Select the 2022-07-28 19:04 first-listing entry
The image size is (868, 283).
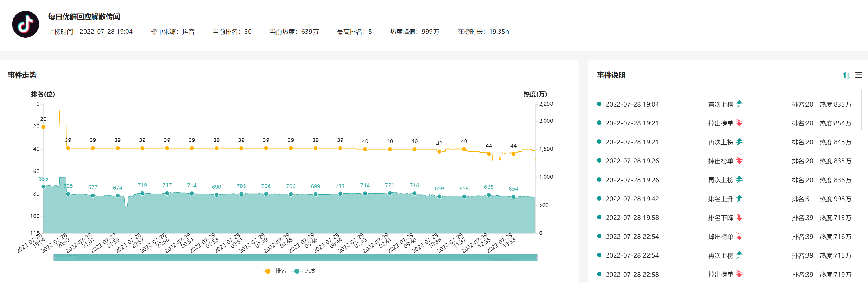[632, 104]
